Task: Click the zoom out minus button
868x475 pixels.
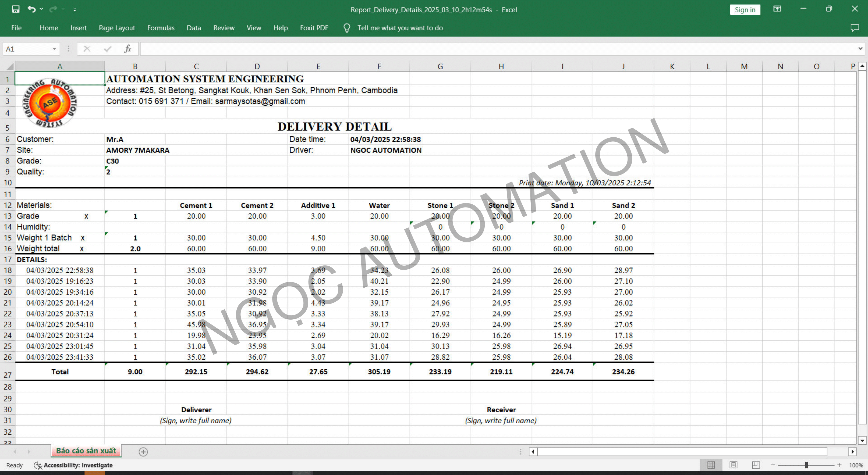Action: [x=773, y=465]
